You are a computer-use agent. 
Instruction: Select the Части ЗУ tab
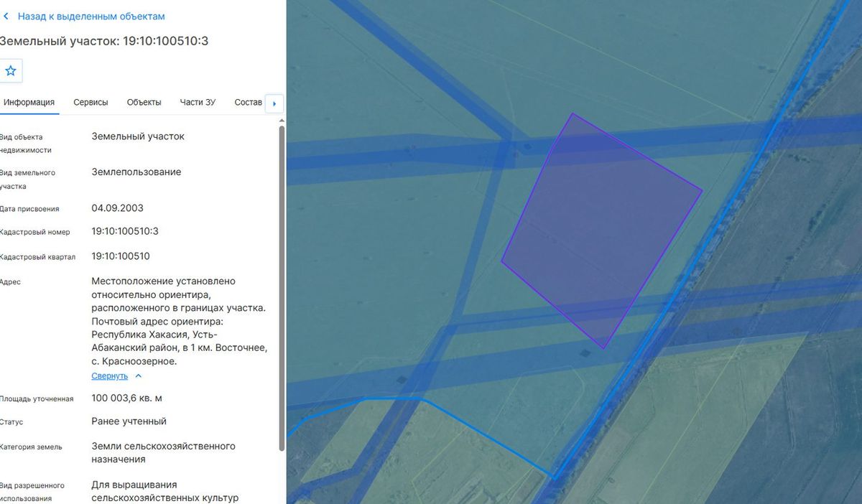coord(198,103)
